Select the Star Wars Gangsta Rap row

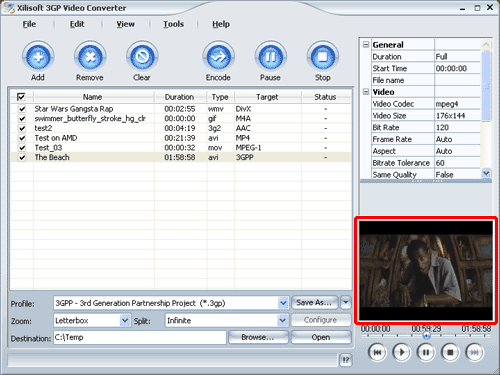click(181, 109)
